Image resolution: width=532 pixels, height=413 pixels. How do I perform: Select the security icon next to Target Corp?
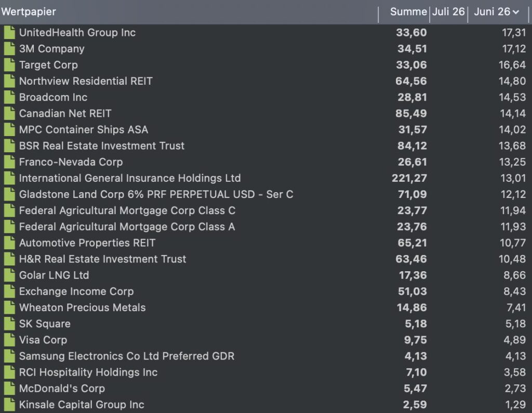[x=9, y=65]
